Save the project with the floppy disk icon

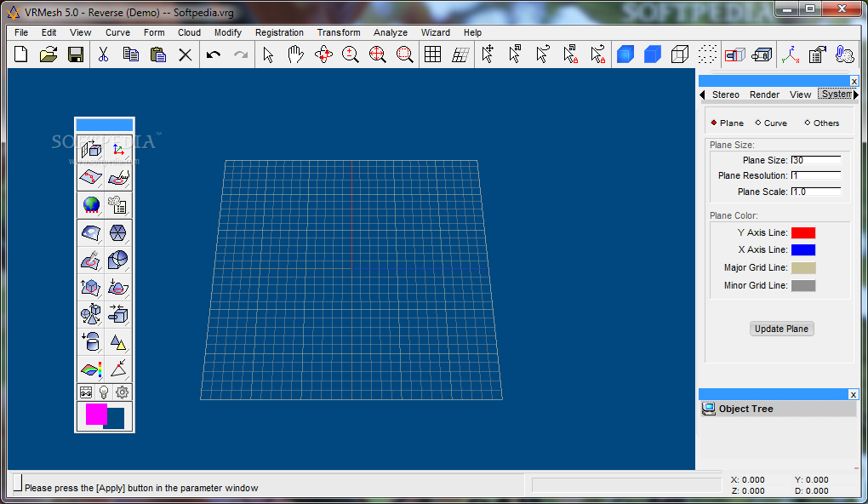click(76, 54)
